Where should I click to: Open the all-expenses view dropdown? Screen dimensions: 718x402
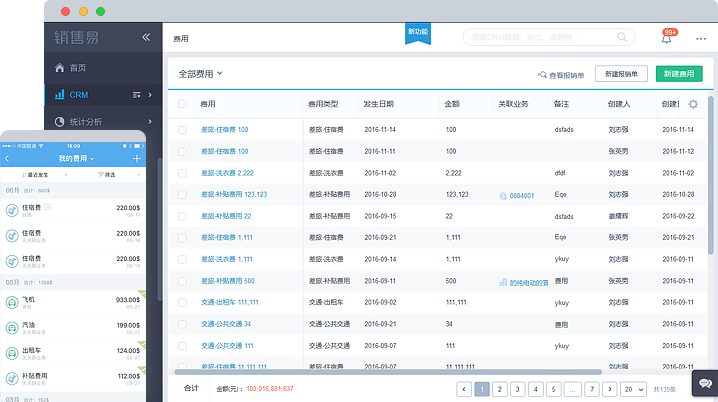click(x=200, y=74)
